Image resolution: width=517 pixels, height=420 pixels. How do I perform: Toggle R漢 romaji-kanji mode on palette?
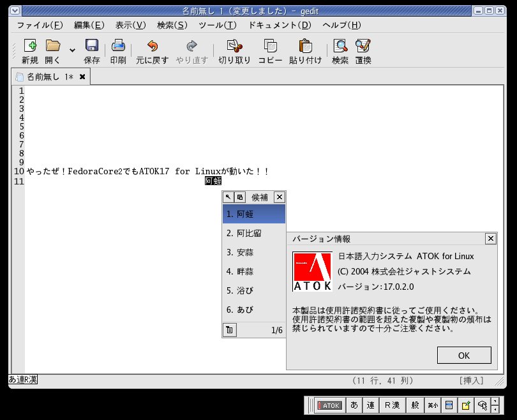pos(393,405)
